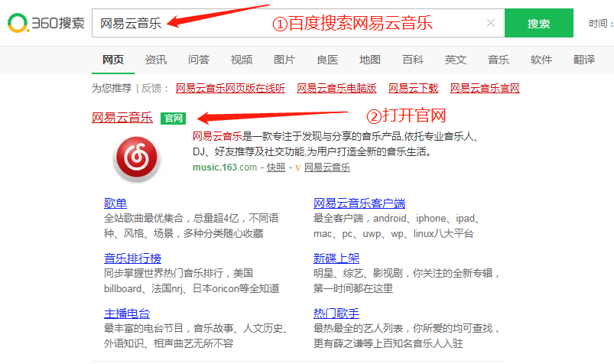This screenshot has height=364, width=614.
Task: Open the 热门歌手 sublink
Action: tap(336, 314)
